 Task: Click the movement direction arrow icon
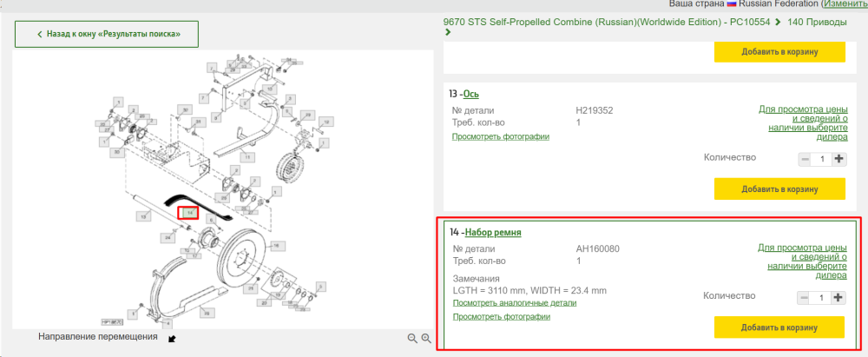[x=172, y=338]
